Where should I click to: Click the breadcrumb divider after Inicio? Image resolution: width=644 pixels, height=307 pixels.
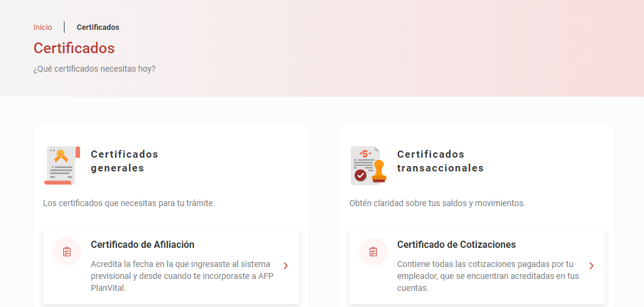pos(65,27)
